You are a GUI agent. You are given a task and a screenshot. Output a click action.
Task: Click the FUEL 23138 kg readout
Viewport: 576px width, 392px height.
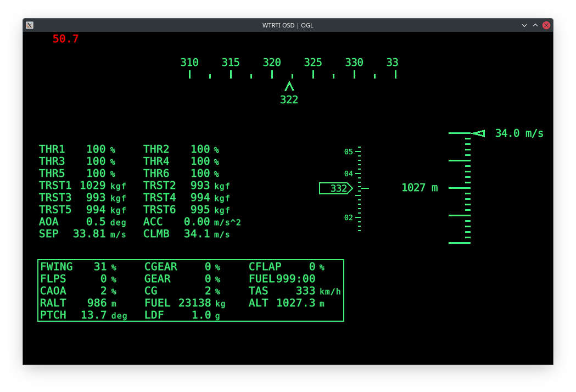pos(185,303)
